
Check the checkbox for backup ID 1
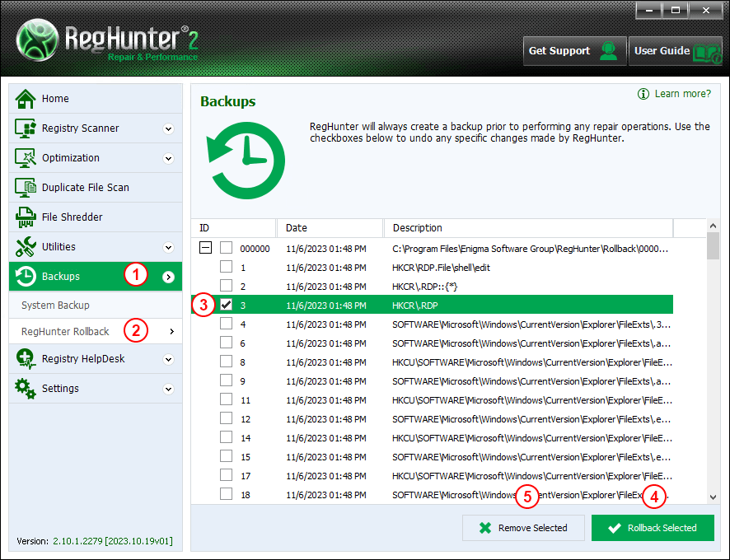click(226, 267)
